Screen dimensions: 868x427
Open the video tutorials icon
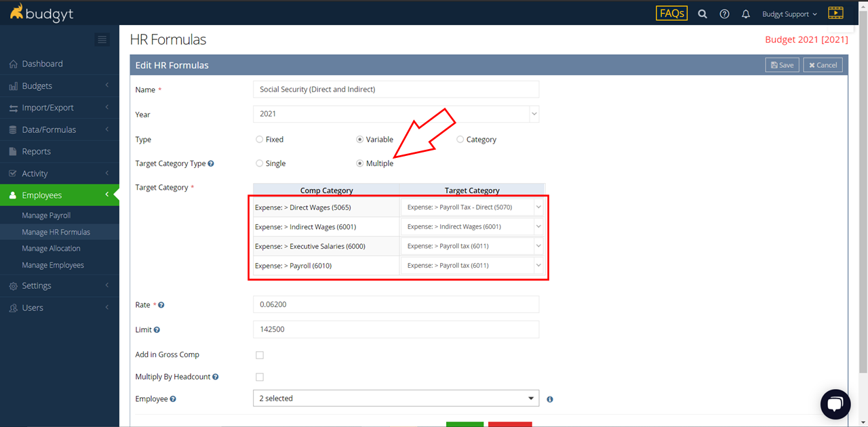(835, 13)
